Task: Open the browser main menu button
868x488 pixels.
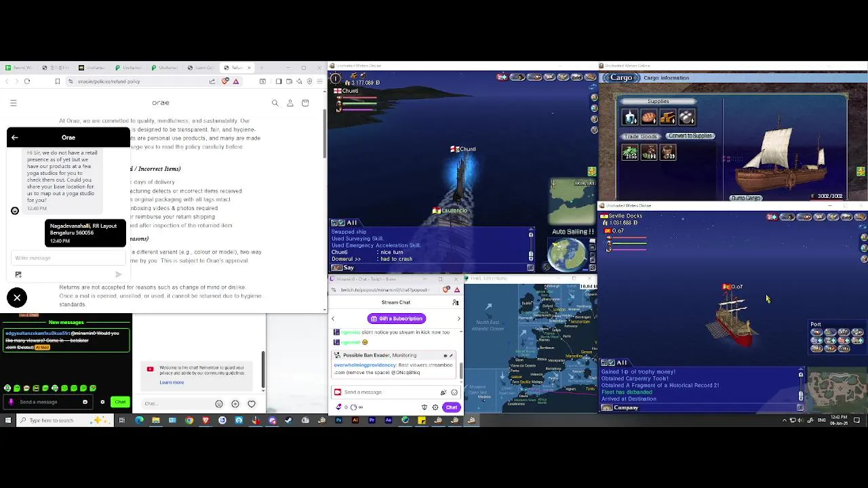Action: coord(319,81)
